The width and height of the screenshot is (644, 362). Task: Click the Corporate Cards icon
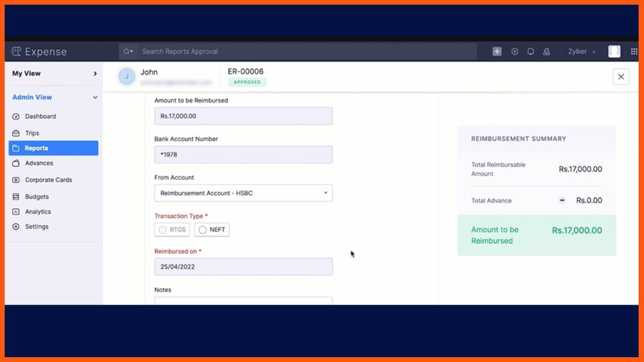tap(16, 180)
